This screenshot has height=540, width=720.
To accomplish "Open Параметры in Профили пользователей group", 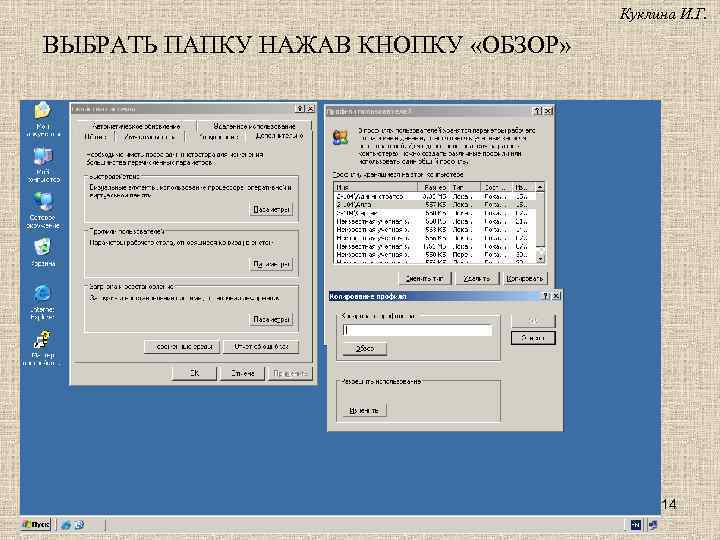I will (x=271, y=264).
